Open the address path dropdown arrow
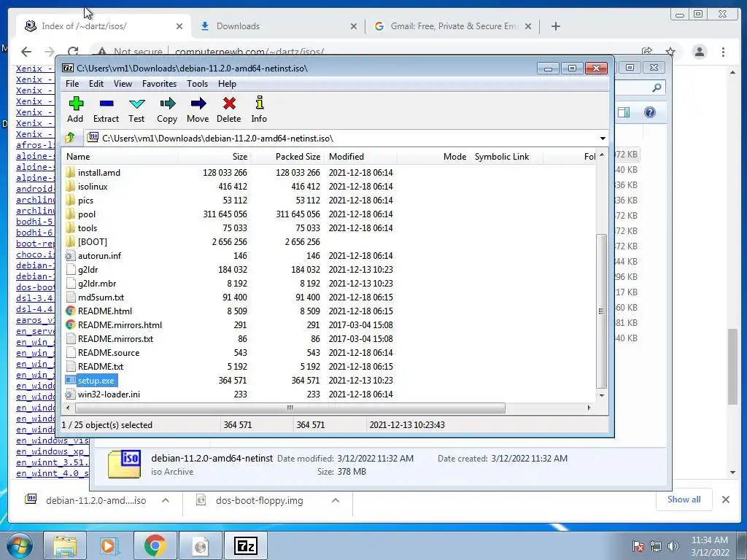The image size is (747, 560). pos(603,139)
